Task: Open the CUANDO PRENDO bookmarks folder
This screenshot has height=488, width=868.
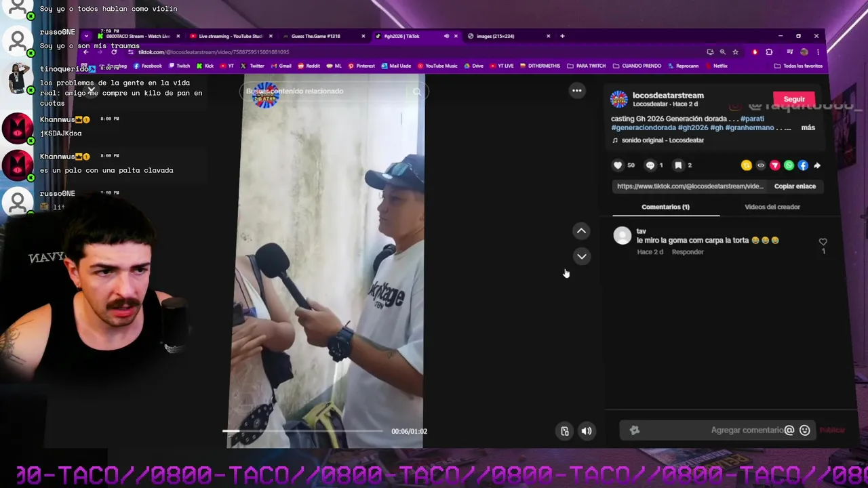Action: click(637, 66)
